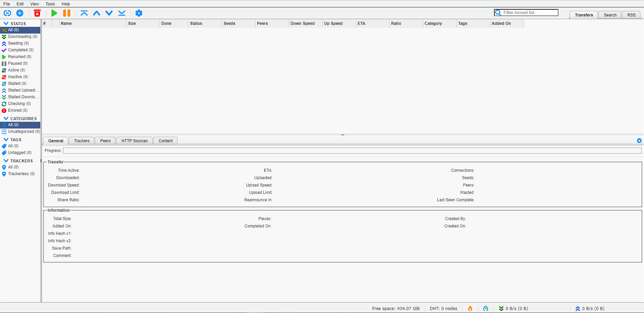Select Untagged (0) tag filter
This screenshot has height=313, width=644.
20,153
